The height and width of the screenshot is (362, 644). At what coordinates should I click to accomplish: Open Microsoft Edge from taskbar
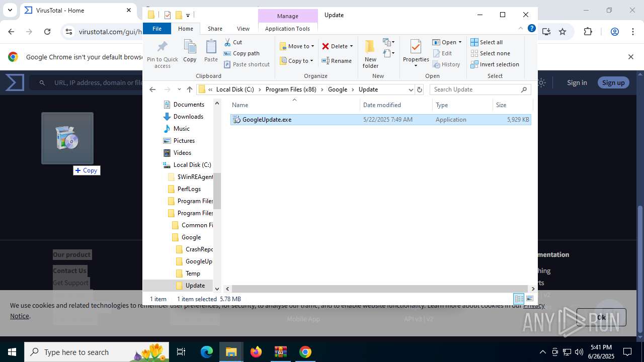click(207, 352)
